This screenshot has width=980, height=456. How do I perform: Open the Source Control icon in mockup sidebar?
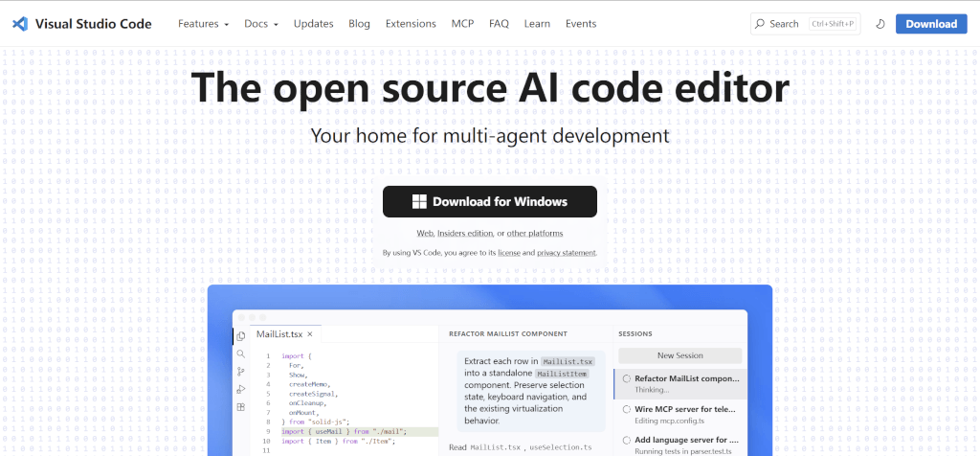tap(240, 372)
